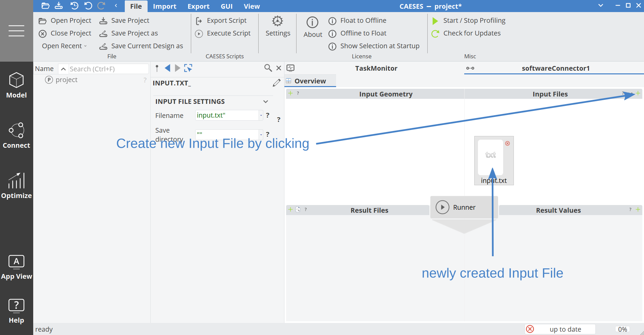Click Open Project
The height and width of the screenshot is (335, 644).
pos(65,20)
